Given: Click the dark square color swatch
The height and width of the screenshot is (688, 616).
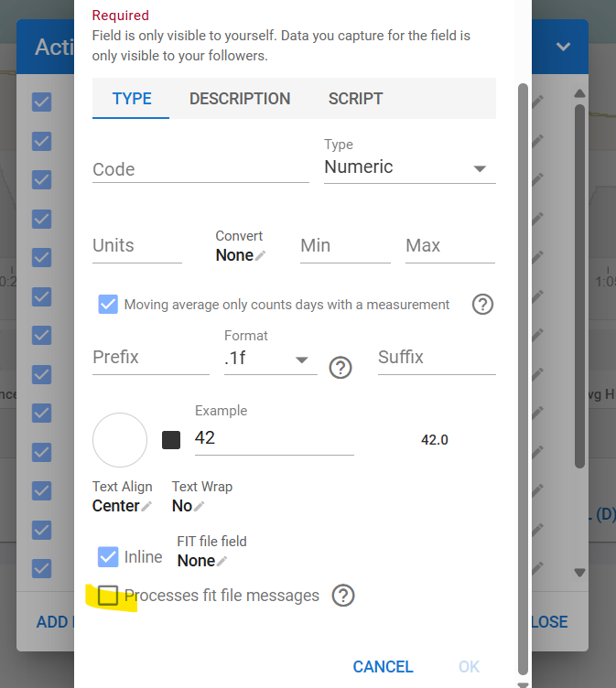Looking at the screenshot, I should [171, 440].
